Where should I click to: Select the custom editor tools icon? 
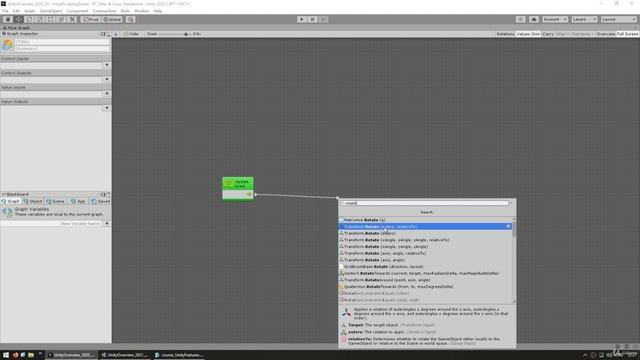point(72,19)
